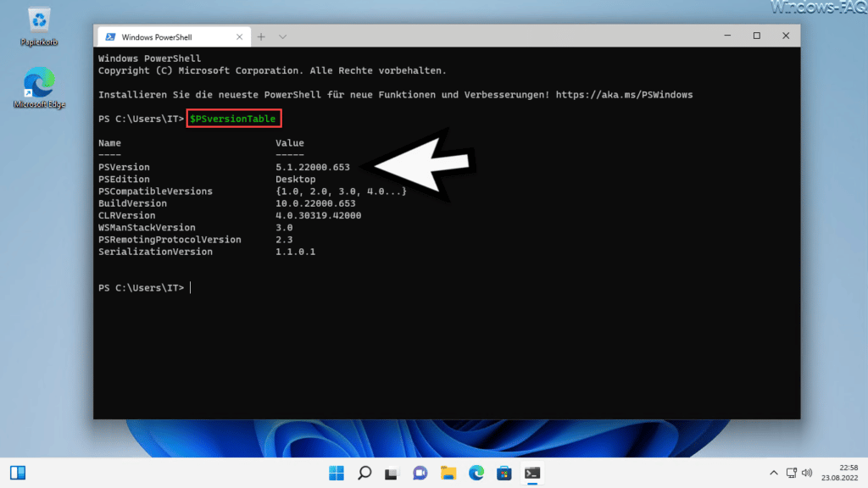This screenshot has height=488, width=868.
Task: Select the CLRVersion value 4.0.30319.42000
Action: point(319,216)
